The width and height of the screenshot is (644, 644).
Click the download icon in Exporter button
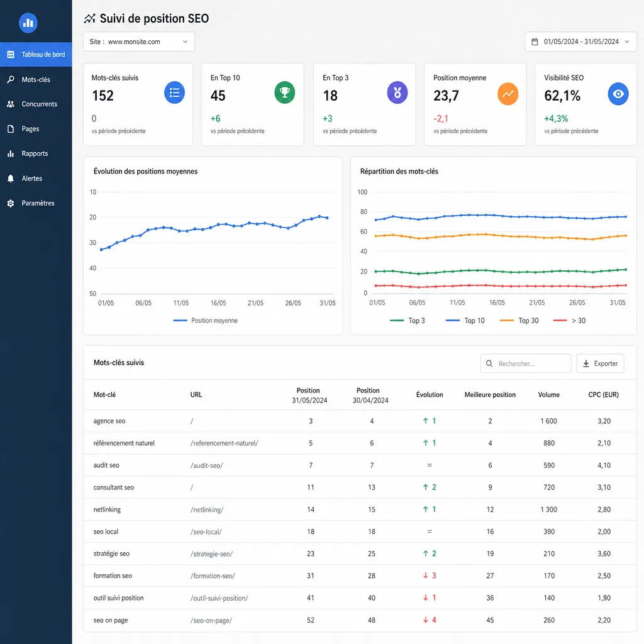586,364
